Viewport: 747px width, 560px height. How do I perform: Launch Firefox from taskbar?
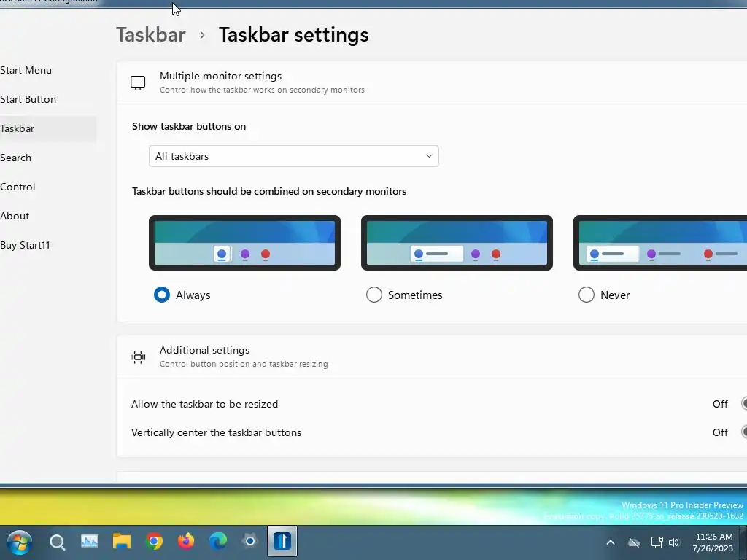[x=186, y=542]
